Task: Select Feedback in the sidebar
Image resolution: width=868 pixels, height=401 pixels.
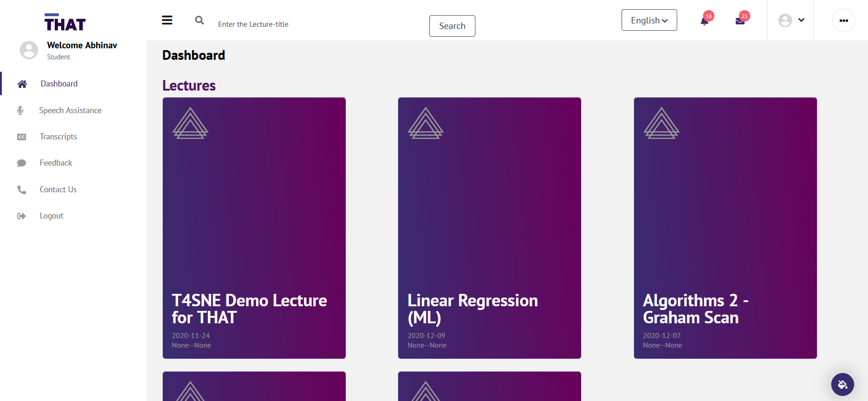Action: [56, 163]
